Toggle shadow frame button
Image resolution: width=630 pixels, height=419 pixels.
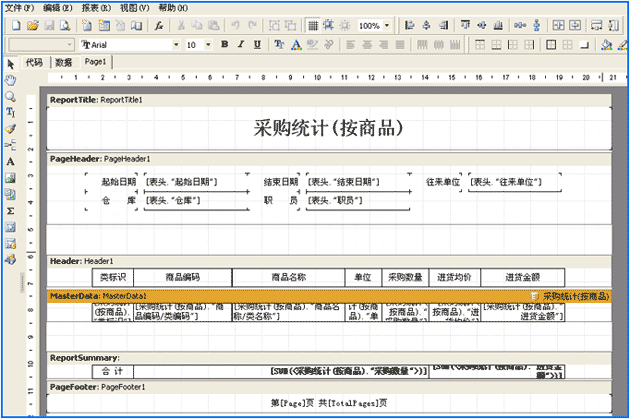584,44
